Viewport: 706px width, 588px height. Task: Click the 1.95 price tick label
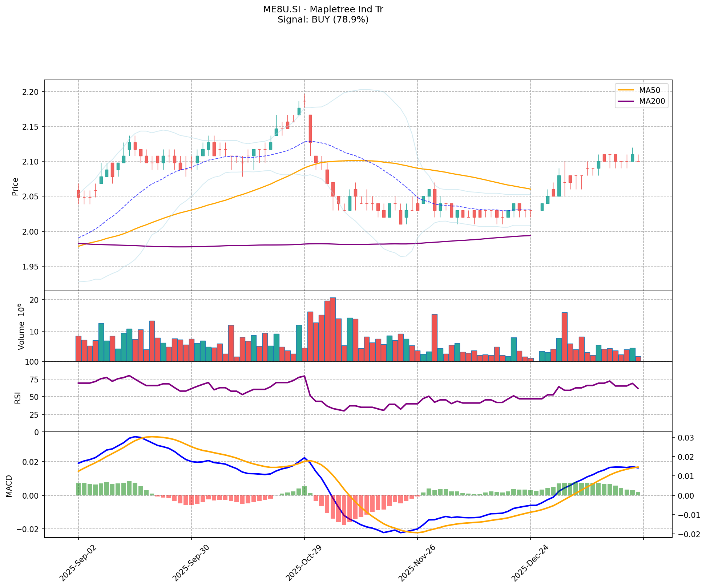(31, 267)
